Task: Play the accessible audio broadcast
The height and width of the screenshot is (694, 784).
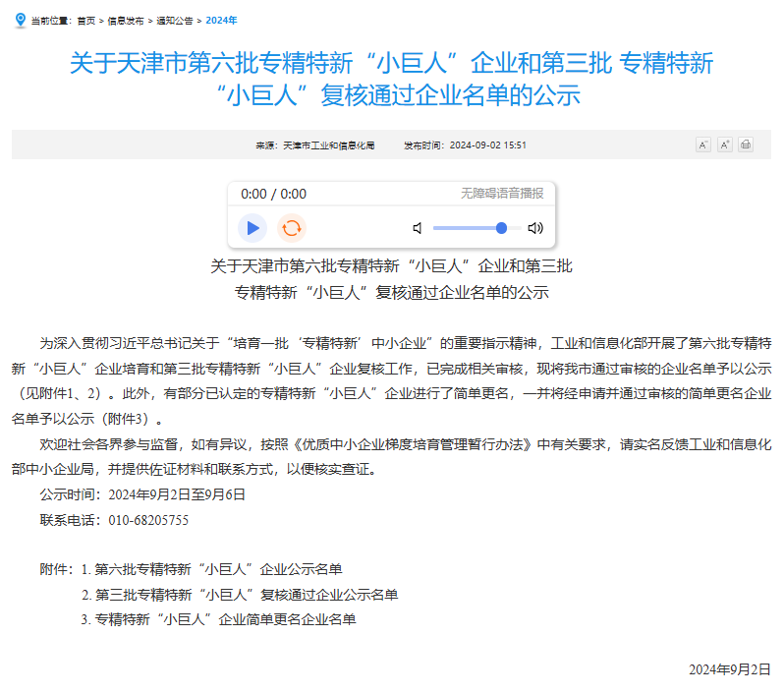Action: point(252,228)
